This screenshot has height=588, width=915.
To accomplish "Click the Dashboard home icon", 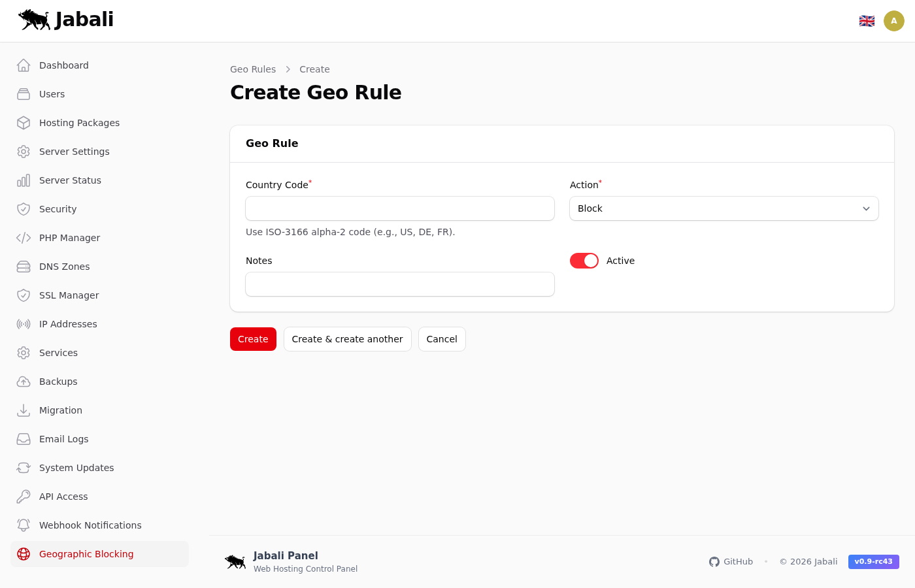I will tap(24, 65).
